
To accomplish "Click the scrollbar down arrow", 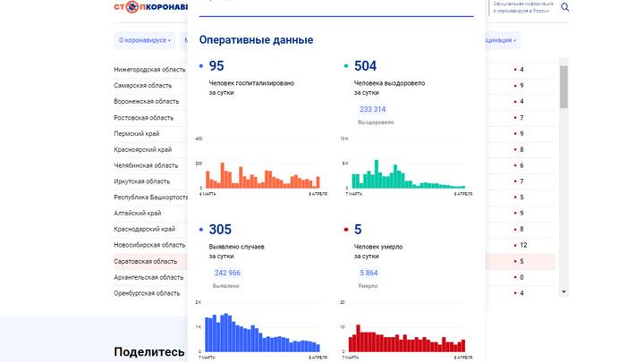I will pyautogui.click(x=563, y=291).
